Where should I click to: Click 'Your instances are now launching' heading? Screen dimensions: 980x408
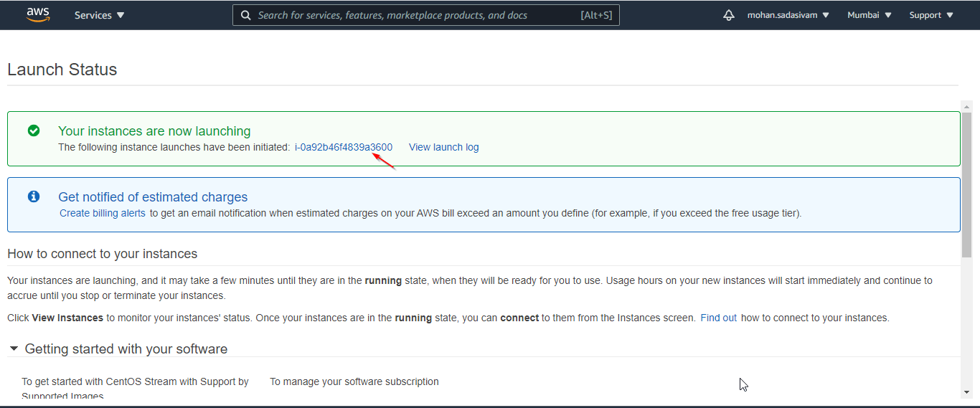[x=154, y=131]
